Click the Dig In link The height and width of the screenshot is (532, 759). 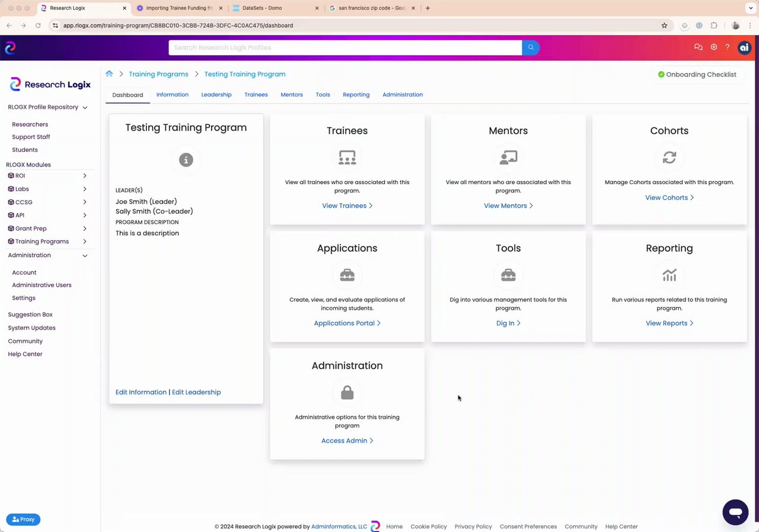click(x=508, y=323)
